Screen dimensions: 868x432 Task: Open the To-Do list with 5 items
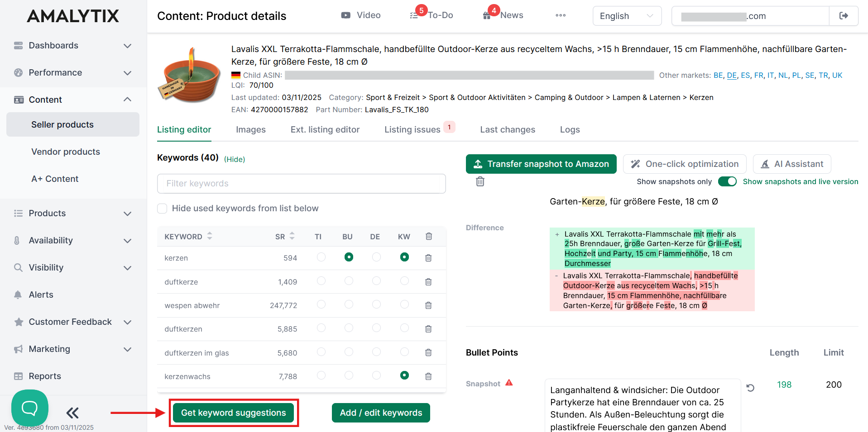(x=432, y=15)
